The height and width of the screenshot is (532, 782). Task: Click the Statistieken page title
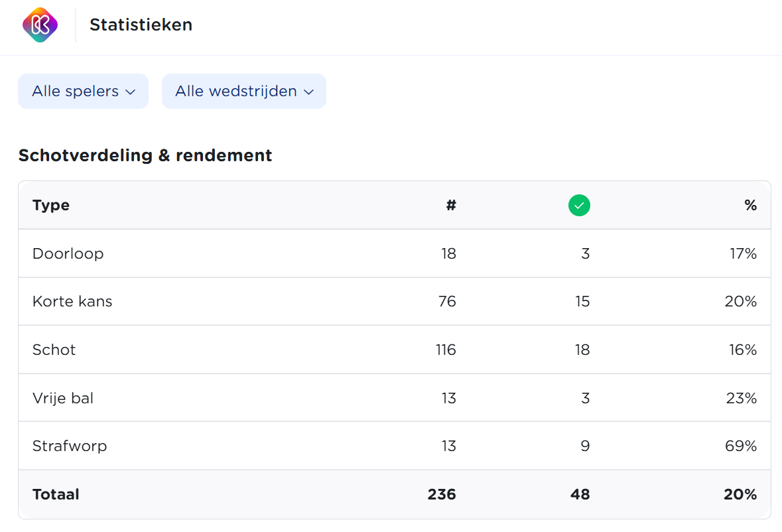point(141,25)
